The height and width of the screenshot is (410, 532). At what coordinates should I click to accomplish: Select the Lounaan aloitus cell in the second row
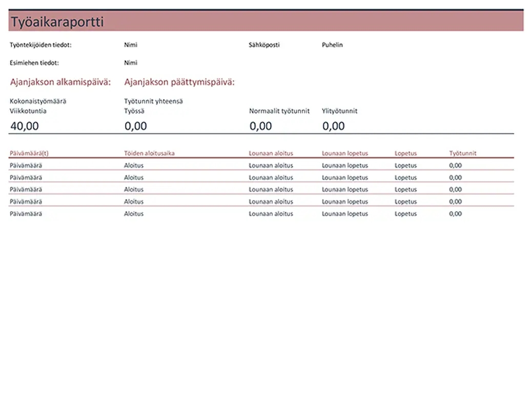pyautogui.click(x=271, y=178)
